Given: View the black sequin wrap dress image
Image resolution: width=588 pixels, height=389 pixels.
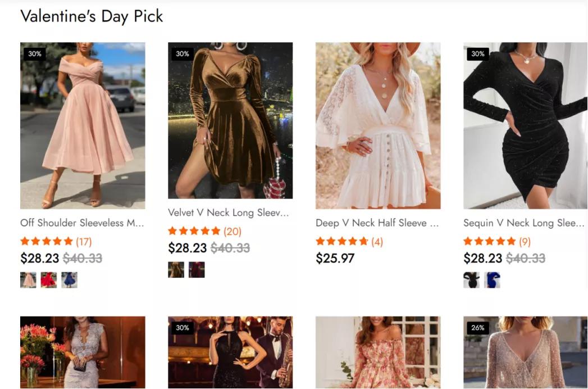Looking at the screenshot, I should [x=525, y=125].
